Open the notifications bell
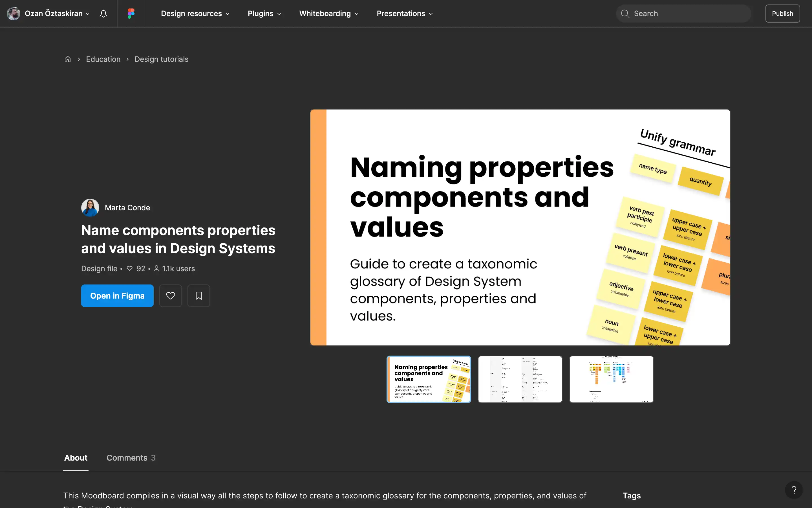The height and width of the screenshot is (508, 812). click(x=103, y=14)
